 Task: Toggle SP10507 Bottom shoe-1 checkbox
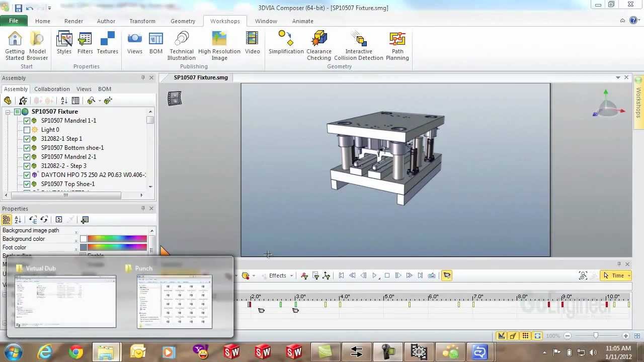pyautogui.click(x=27, y=148)
